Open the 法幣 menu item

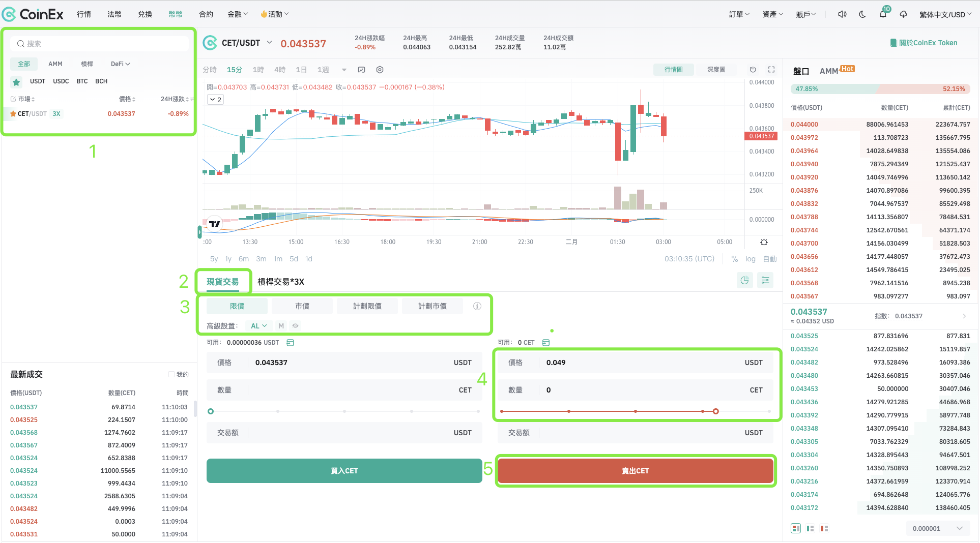coord(114,14)
